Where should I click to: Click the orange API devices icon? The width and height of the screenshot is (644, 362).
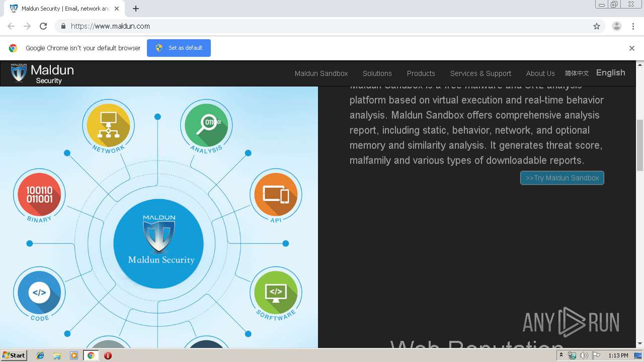276,195
